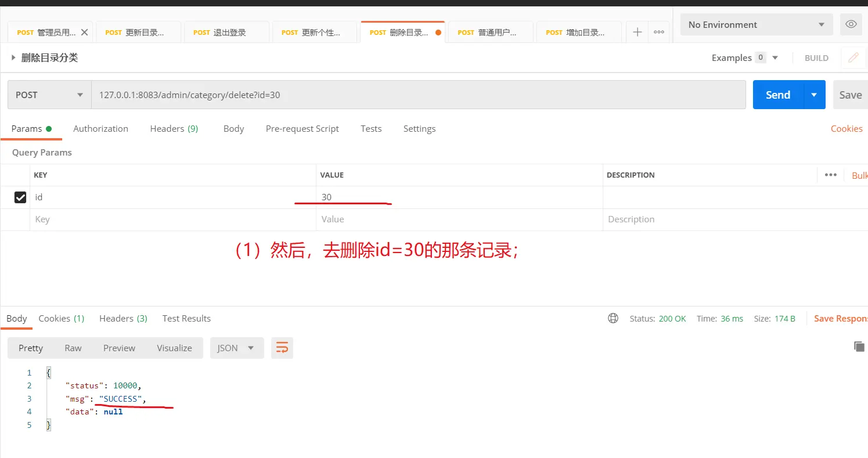Image resolution: width=868 pixels, height=458 pixels.
Task: Copy response body with the copy icon
Action: tap(859, 347)
